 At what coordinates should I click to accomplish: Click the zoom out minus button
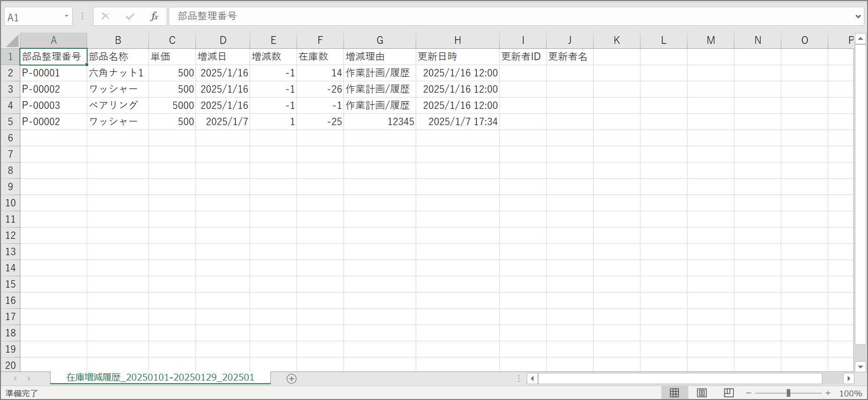(x=749, y=393)
